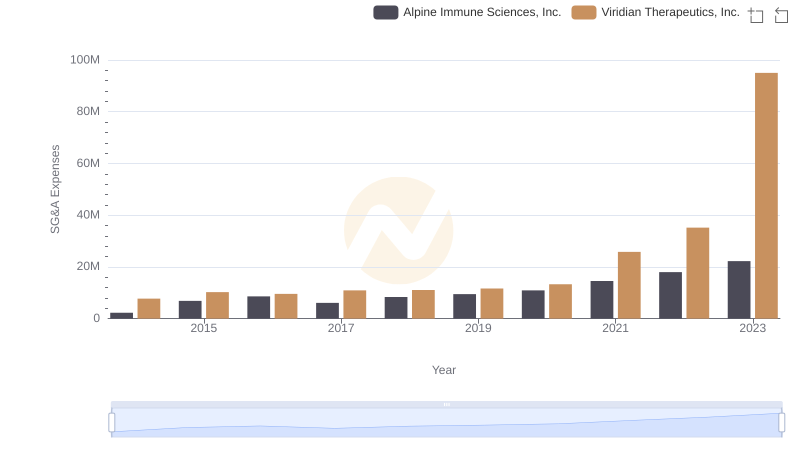Viewport: 800px width, 461px height.
Task: Click the Viridian 2016 bar
Action: pyautogui.click(x=286, y=306)
